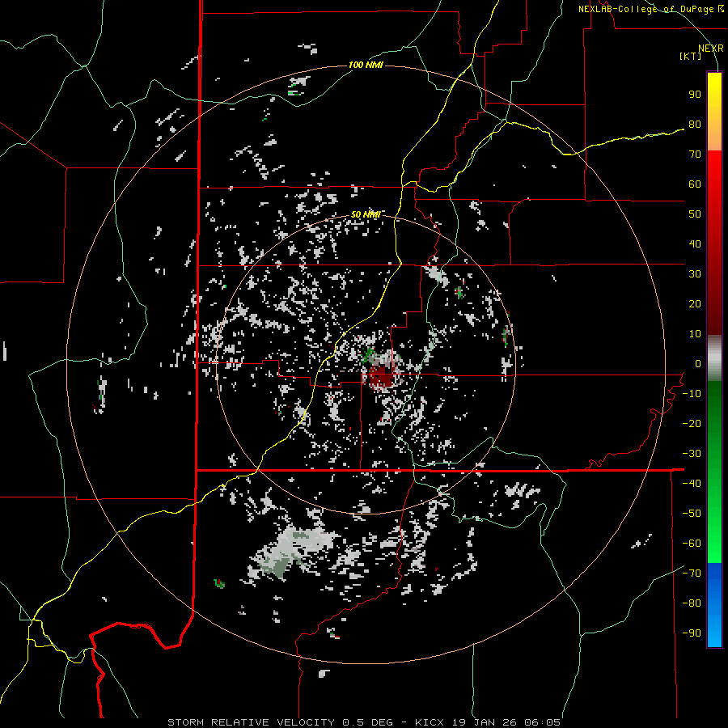Click the "-80" scale value
The image size is (728, 728).
pos(692,603)
